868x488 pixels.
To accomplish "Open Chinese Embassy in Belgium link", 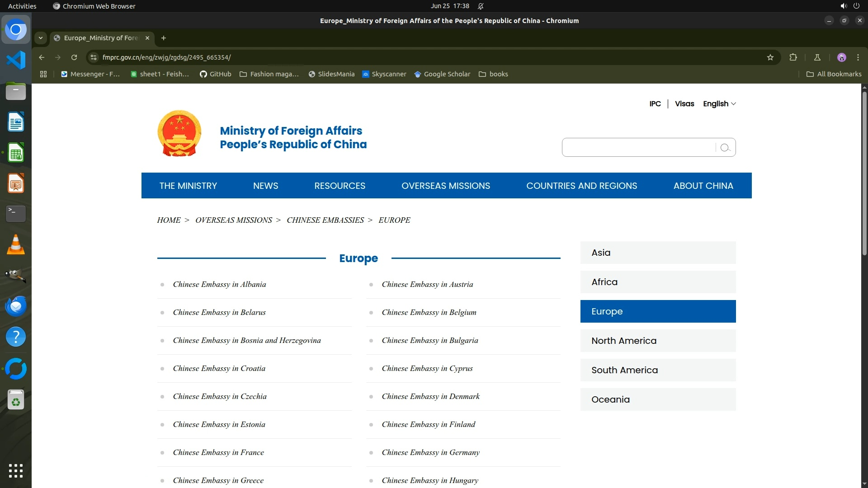I will click(429, 312).
